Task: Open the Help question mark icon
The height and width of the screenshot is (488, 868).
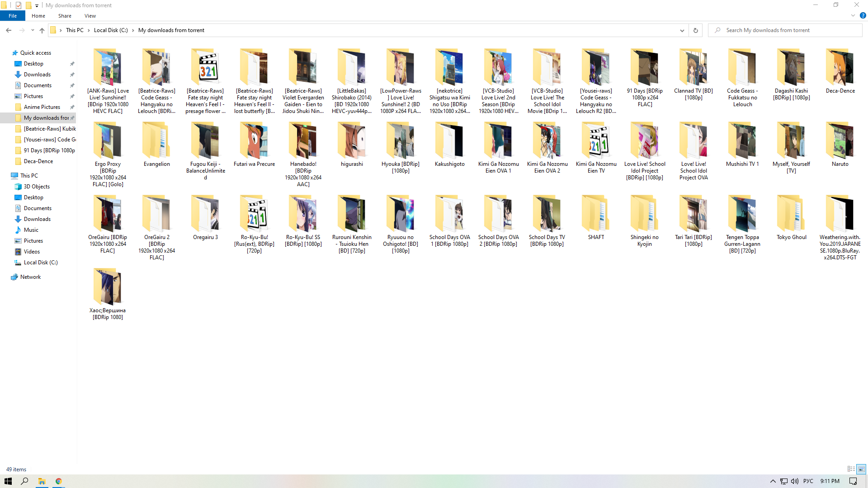Action: click(863, 15)
